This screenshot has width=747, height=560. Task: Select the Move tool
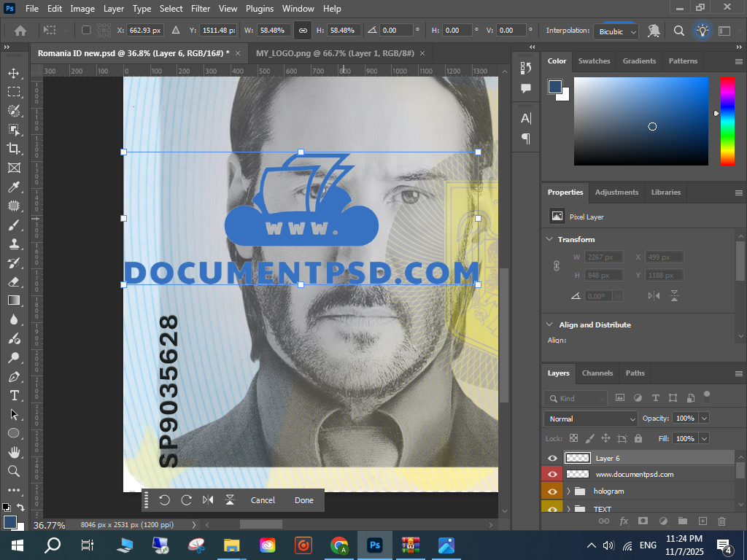[x=13, y=73]
